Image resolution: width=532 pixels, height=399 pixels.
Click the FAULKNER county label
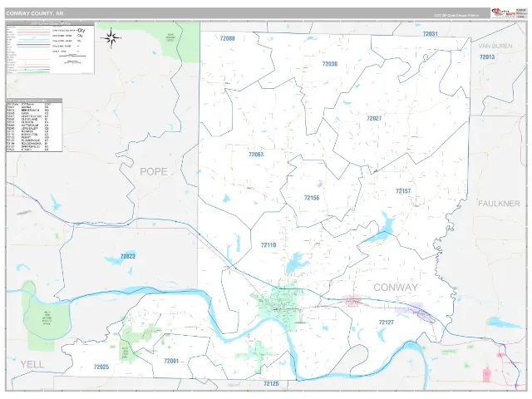(x=499, y=204)
